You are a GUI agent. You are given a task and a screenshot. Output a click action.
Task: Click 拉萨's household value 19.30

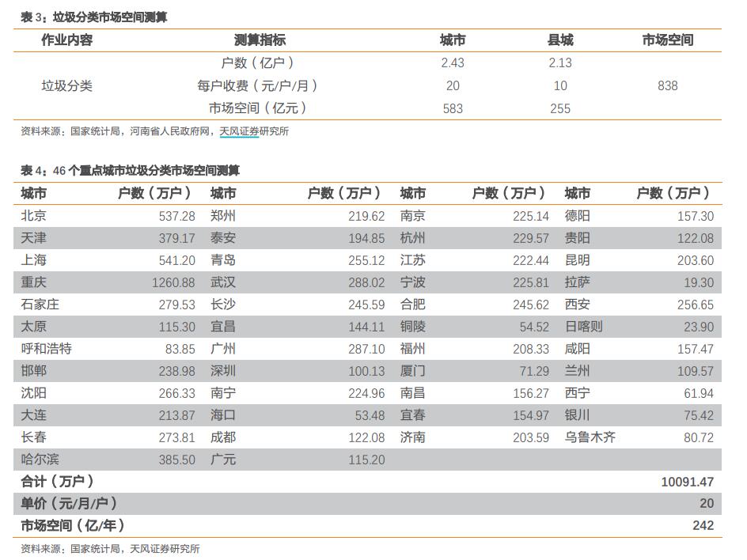698,282
